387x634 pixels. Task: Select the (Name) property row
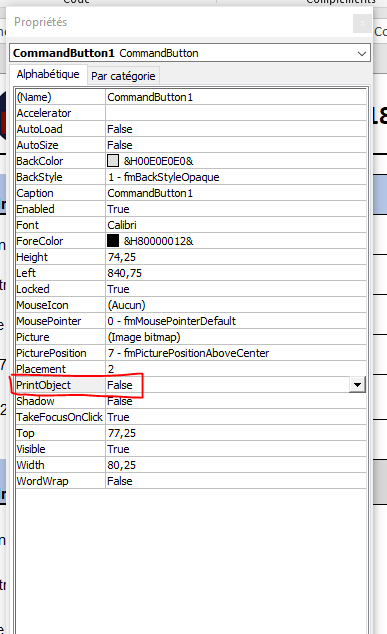click(x=191, y=97)
